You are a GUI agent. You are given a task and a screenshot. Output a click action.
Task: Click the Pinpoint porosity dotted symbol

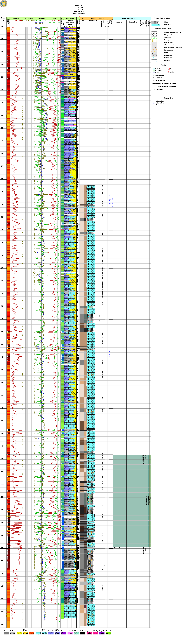click(x=153, y=105)
